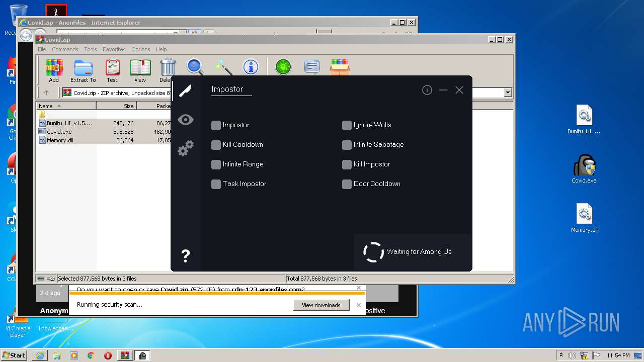This screenshot has height=362, width=644.
Task: Expand the WinRAR address path dropdown
Action: click(508, 93)
